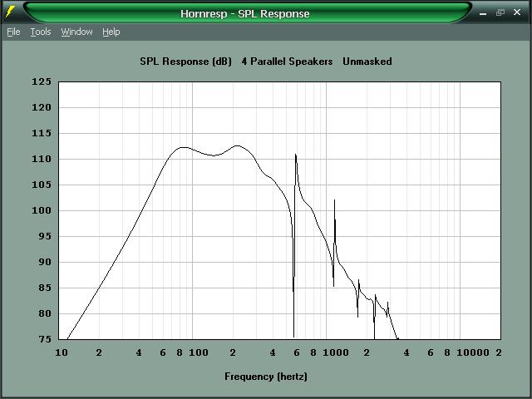Click the 10000 label on frequency axis
532x399 pixels.
coord(473,352)
